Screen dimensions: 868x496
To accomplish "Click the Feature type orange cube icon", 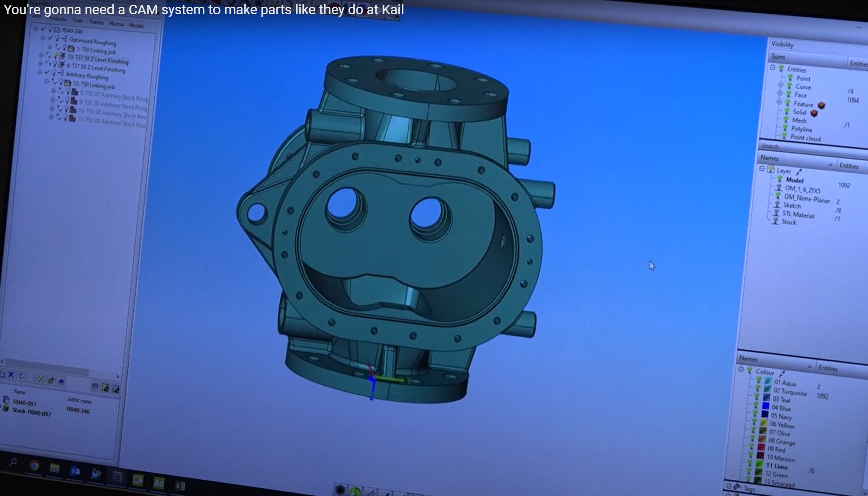I will (821, 105).
